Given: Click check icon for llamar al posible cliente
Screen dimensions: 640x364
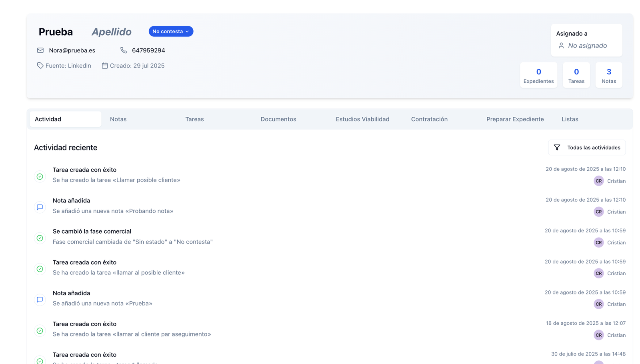Looking at the screenshot, I should [40, 269].
